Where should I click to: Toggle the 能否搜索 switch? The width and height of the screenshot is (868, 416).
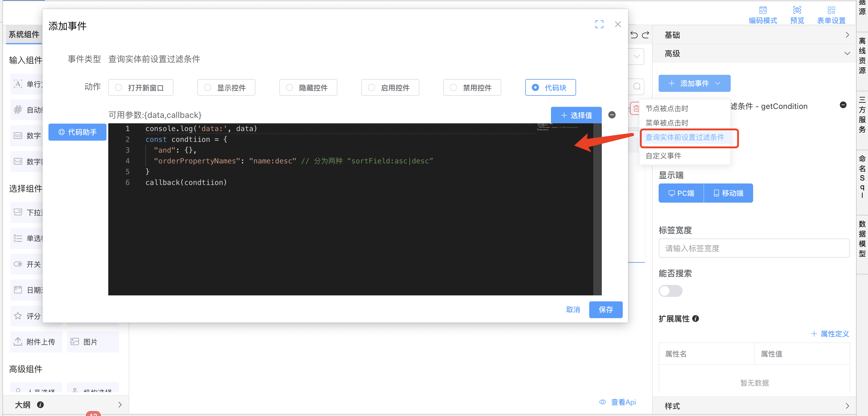pyautogui.click(x=670, y=291)
